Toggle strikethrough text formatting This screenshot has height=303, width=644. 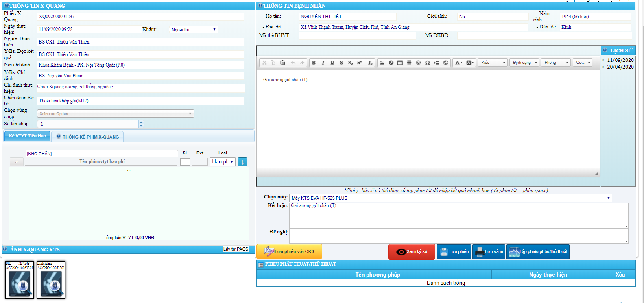coord(341,63)
